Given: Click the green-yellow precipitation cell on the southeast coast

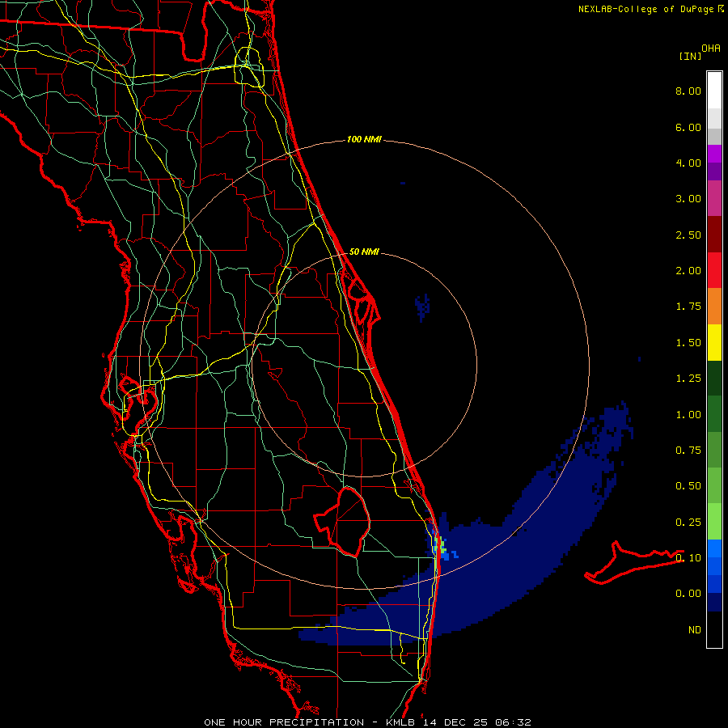Looking at the screenshot, I should 440,546.
